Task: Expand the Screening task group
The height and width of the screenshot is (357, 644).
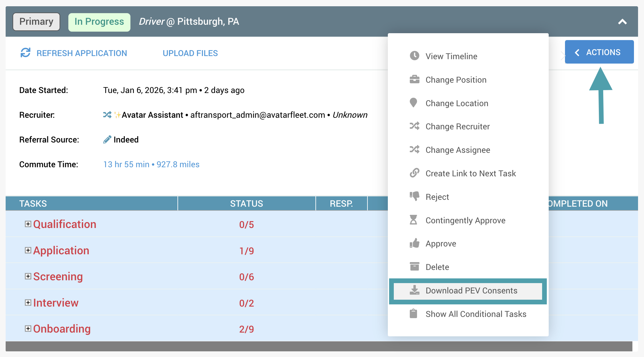Action: (28, 276)
